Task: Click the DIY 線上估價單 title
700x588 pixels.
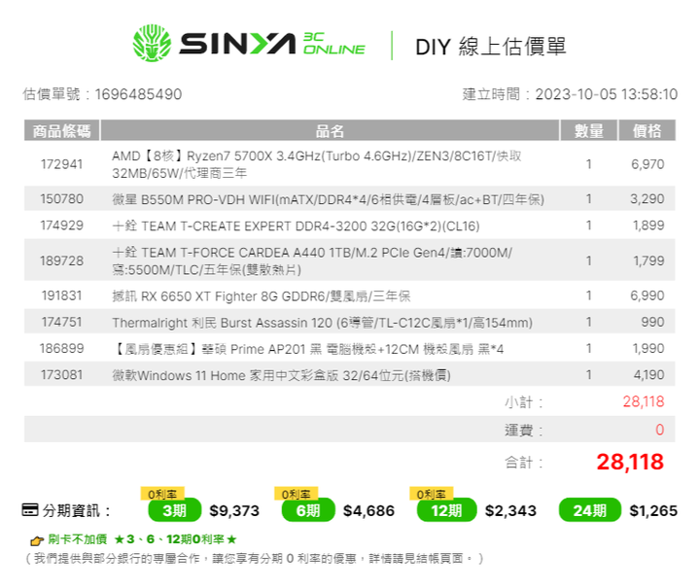Action: click(491, 47)
